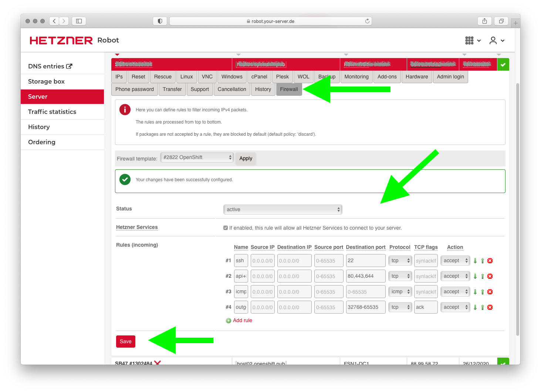Move rule #3 icmp down arrow
The width and height of the screenshot is (541, 392).
(475, 292)
